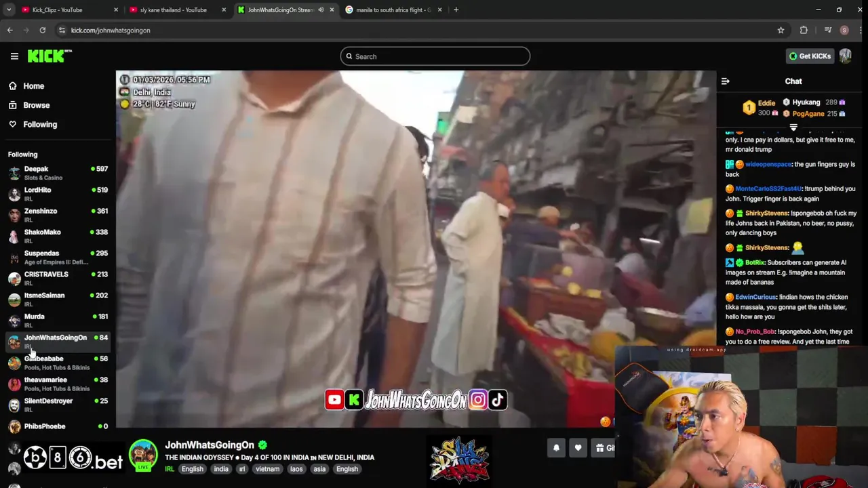This screenshot has width=868, height=488.
Task: Reload the page
Action: (42, 30)
